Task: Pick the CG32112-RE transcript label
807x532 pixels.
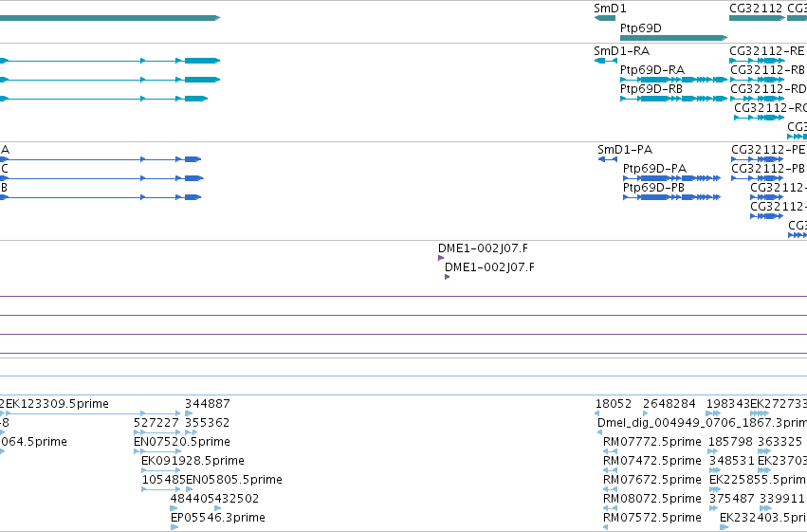Action: point(767,51)
